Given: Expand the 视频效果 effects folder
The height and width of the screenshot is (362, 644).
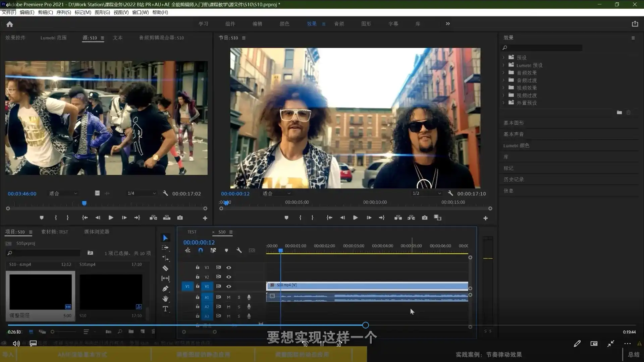Looking at the screenshot, I should click(503, 88).
